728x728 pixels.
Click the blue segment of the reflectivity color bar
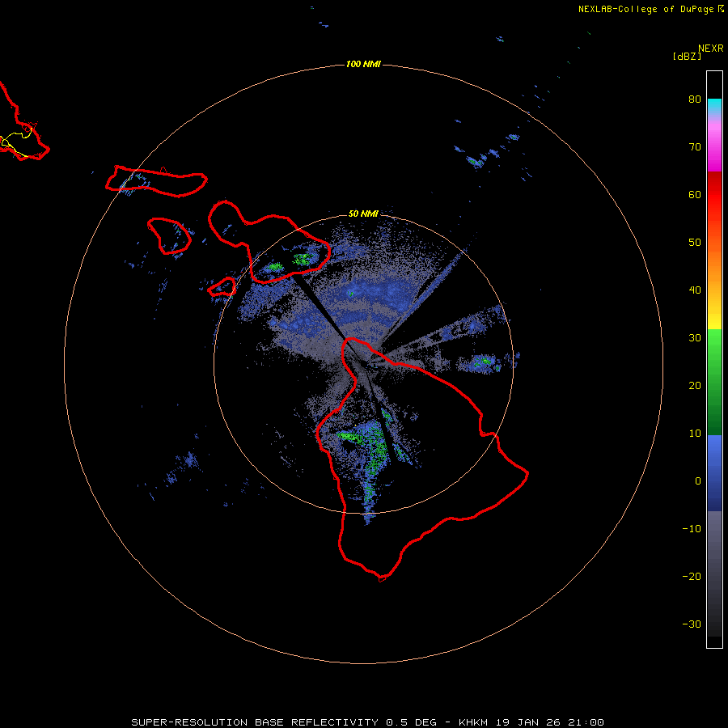714,473
